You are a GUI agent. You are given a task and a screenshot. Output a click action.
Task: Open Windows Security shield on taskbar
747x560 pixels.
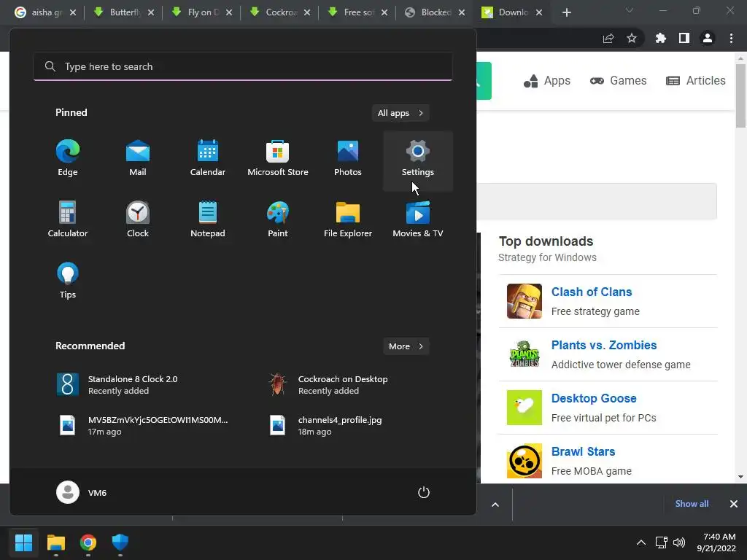120,542
